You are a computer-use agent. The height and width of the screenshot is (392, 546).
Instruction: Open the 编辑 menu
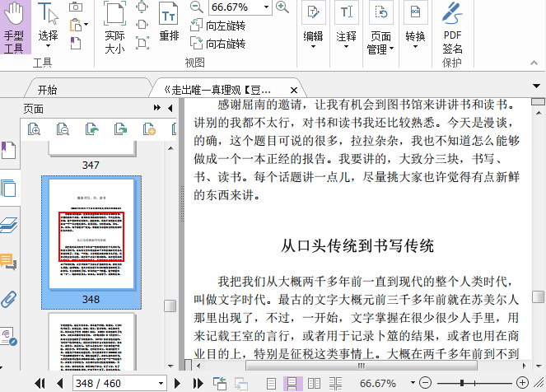(313, 25)
